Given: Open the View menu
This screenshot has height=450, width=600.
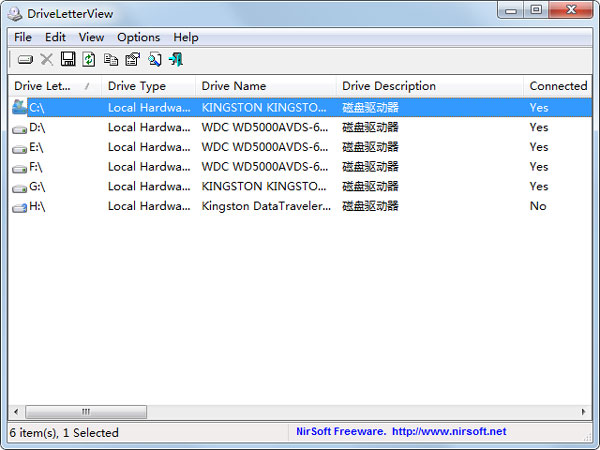Looking at the screenshot, I should click(91, 37).
